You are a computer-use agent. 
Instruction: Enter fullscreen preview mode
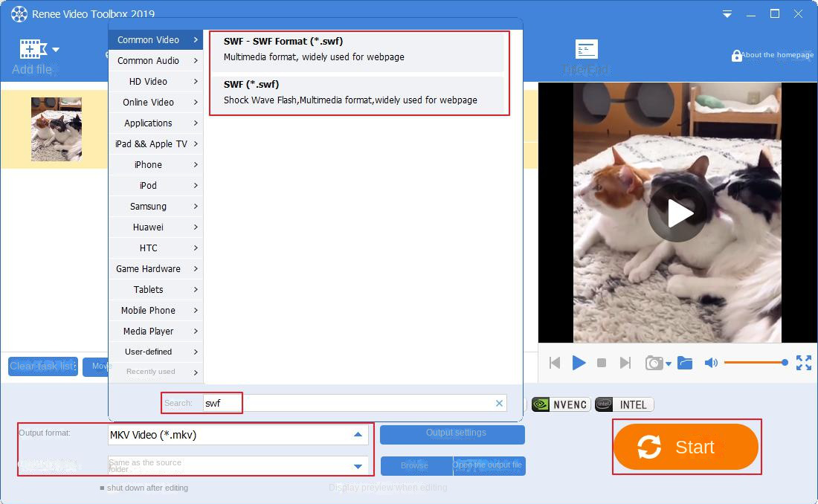804,363
